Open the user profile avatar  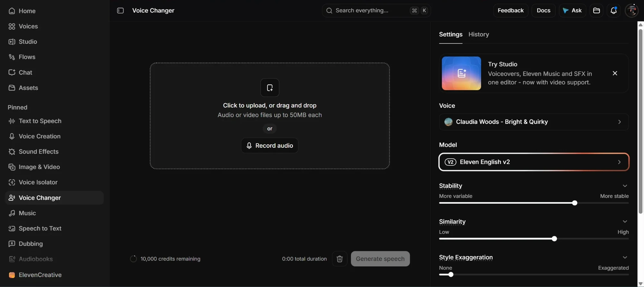pos(631,11)
